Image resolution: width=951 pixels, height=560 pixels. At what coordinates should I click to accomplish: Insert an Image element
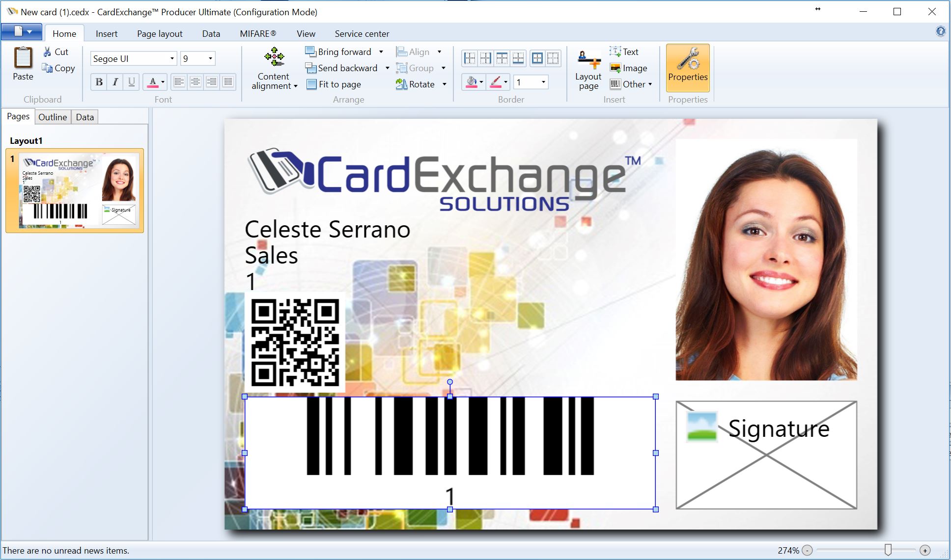click(628, 68)
